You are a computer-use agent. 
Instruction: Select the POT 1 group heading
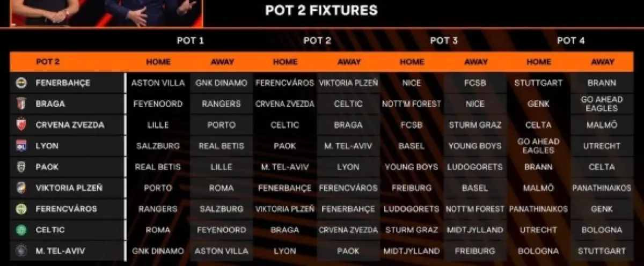coord(190,40)
